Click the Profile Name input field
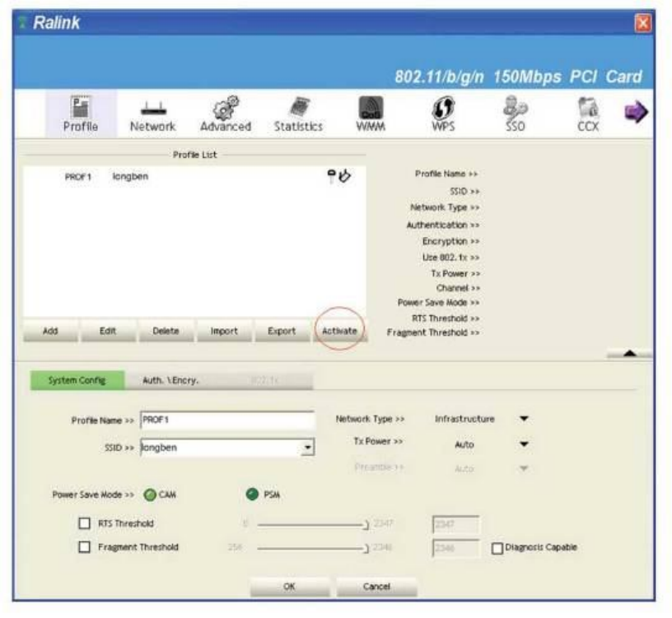Viewport: 672px width, 618px height. [x=227, y=421]
